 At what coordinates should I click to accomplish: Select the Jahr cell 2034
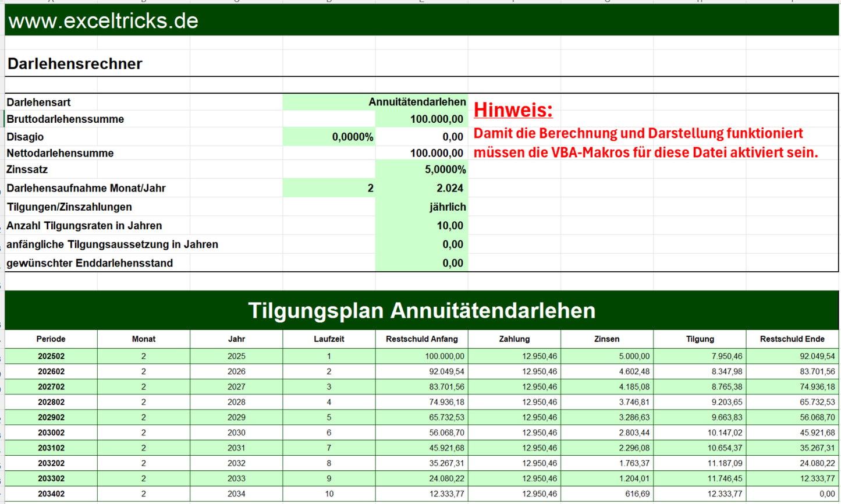(x=236, y=494)
